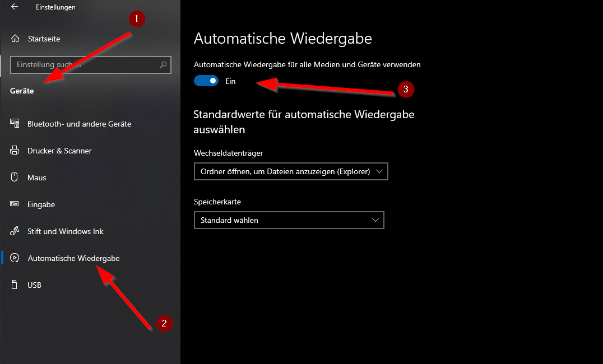Viewport: 603px width, 364px height.
Task: Click the printer icon
Action: 15,151
